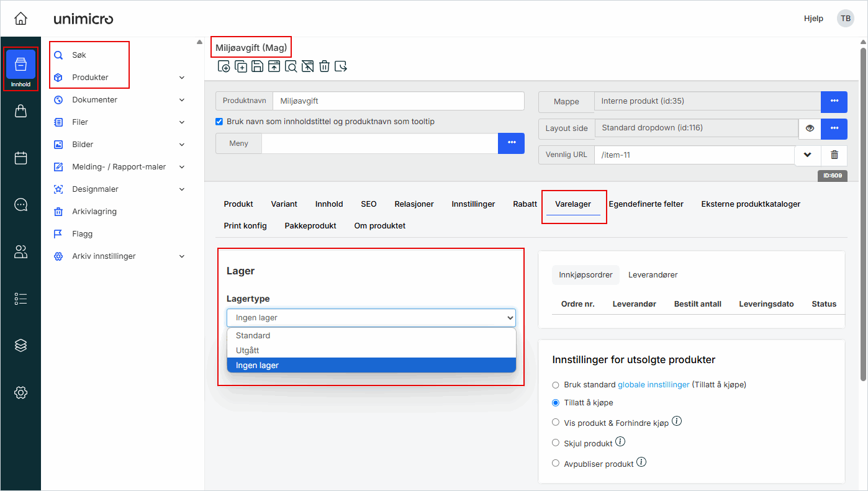Select the 'Skjul produkt' radio option

(x=556, y=443)
